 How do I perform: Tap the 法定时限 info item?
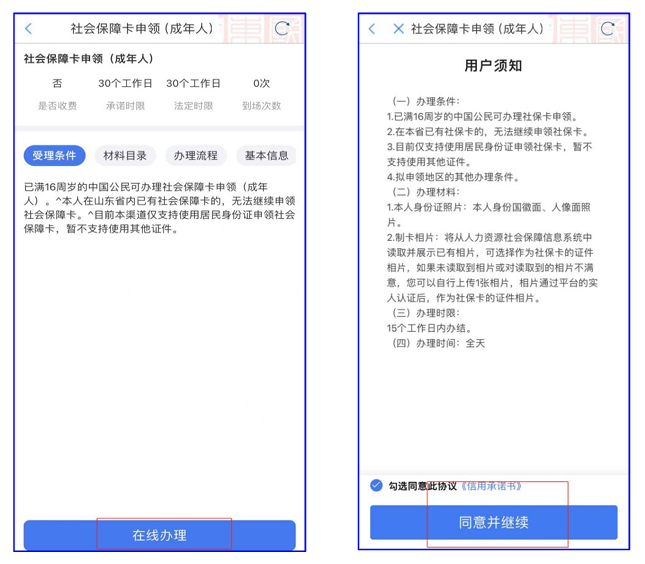193,94
